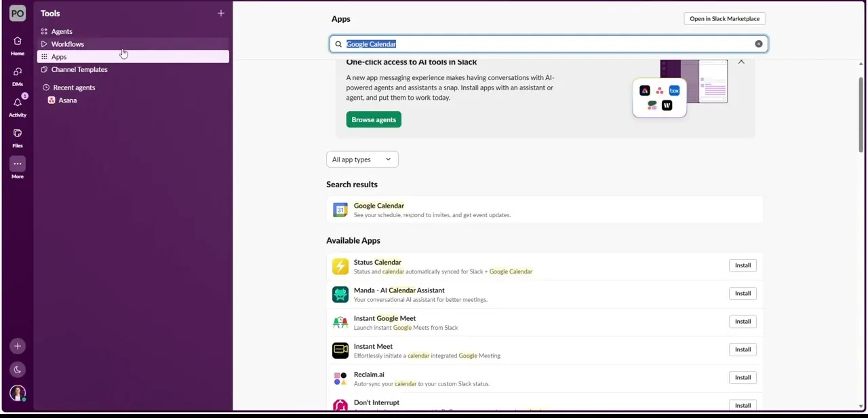Open the More menu icon
Screen dimensions: 868x418
pyautogui.click(x=18, y=164)
